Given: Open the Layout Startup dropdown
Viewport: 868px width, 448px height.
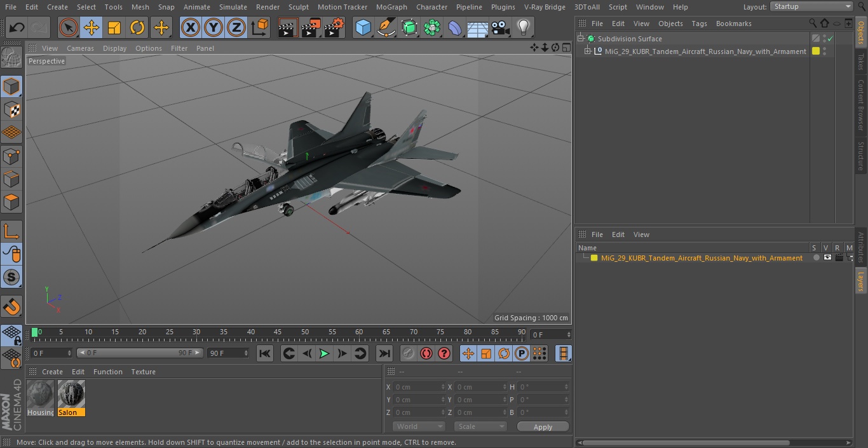Looking at the screenshot, I should coord(811,6).
